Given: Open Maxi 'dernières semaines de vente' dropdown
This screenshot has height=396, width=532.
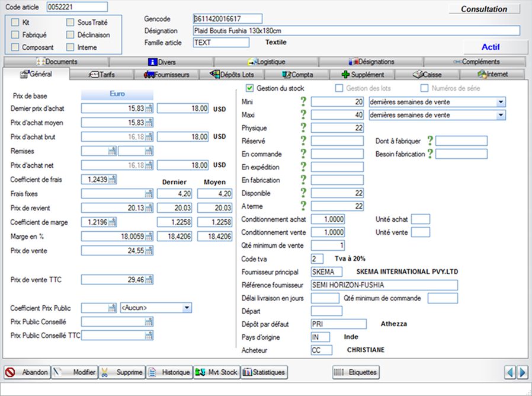Looking at the screenshot, I should coord(501,115).
